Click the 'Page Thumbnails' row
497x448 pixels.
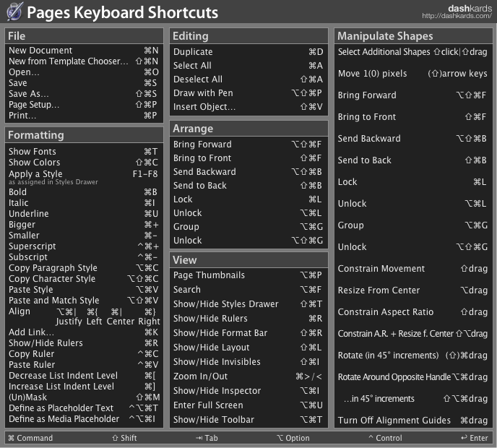[248, 275]
